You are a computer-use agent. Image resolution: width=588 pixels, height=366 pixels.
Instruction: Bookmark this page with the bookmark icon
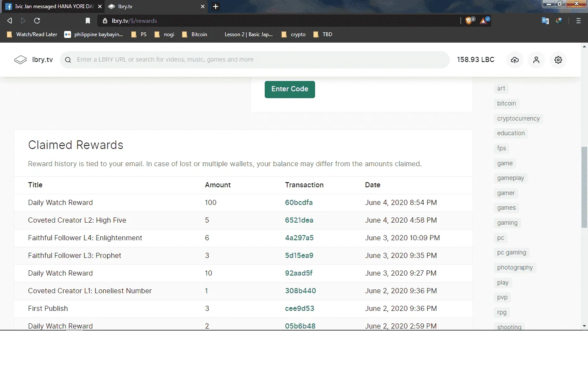(x=88, y=21)
